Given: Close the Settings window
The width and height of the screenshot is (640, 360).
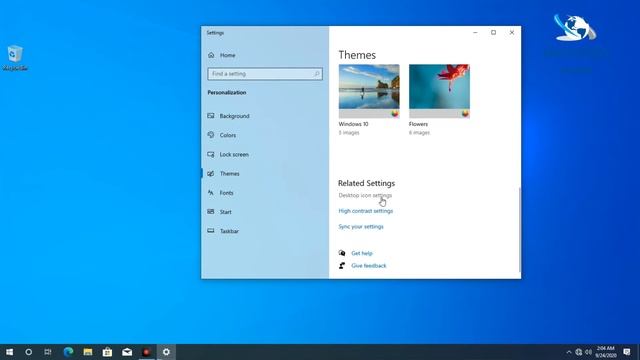Looking at the screenshot, I should (512, 33).
